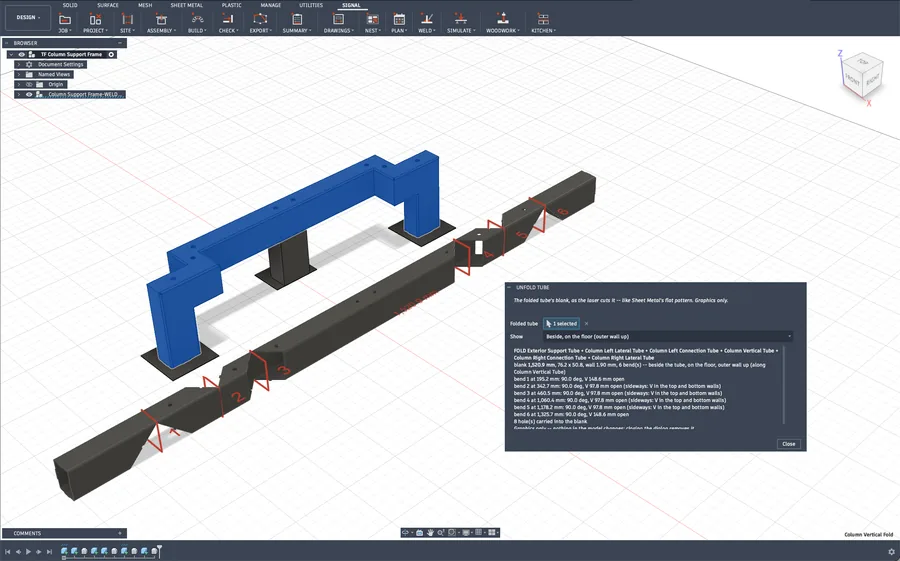The height and width of the screenshot is (561, 900).
Task: Open the JOB folder tool
Action: 65,23
